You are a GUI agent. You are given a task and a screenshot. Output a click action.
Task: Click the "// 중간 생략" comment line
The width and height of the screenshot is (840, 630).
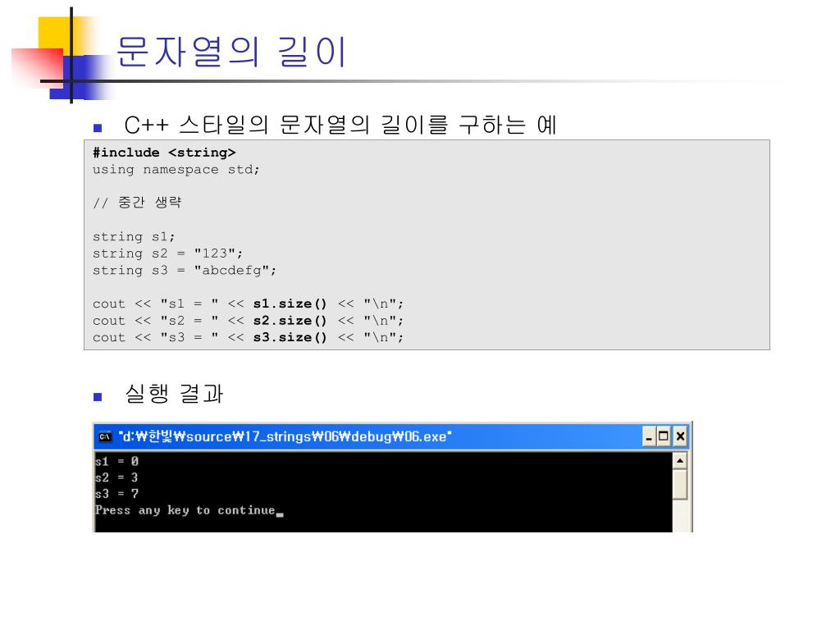pyautogui.click(x=137, y=203)
